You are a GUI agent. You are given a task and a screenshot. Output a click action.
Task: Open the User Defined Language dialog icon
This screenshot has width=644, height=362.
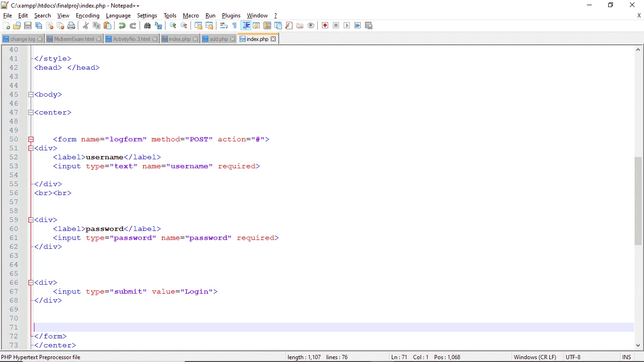click(256, 25)
